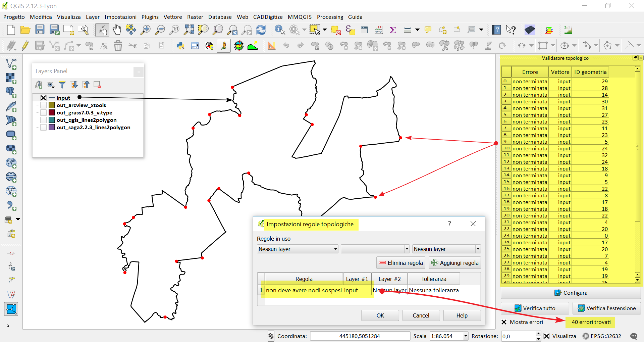
Task: Click the Save Project floppy icon
Action: [40, 30]
